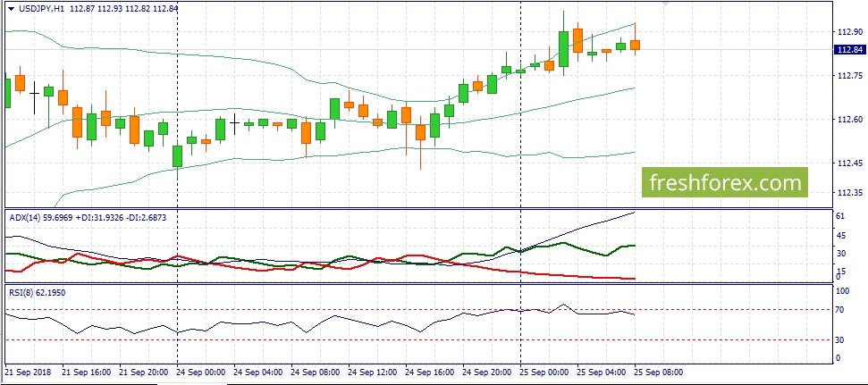
Task: Click the current price tag 112.84
Action: 850,50
